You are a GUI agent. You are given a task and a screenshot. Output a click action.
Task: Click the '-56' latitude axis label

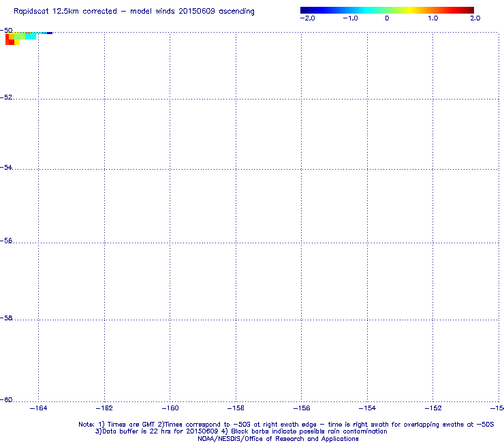coord(6,241)
